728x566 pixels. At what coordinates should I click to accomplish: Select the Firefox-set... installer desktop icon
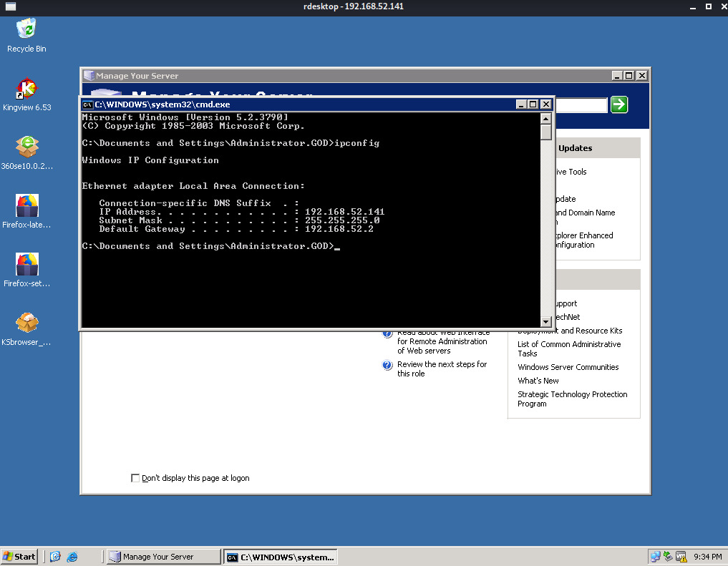tap(26, 265)
